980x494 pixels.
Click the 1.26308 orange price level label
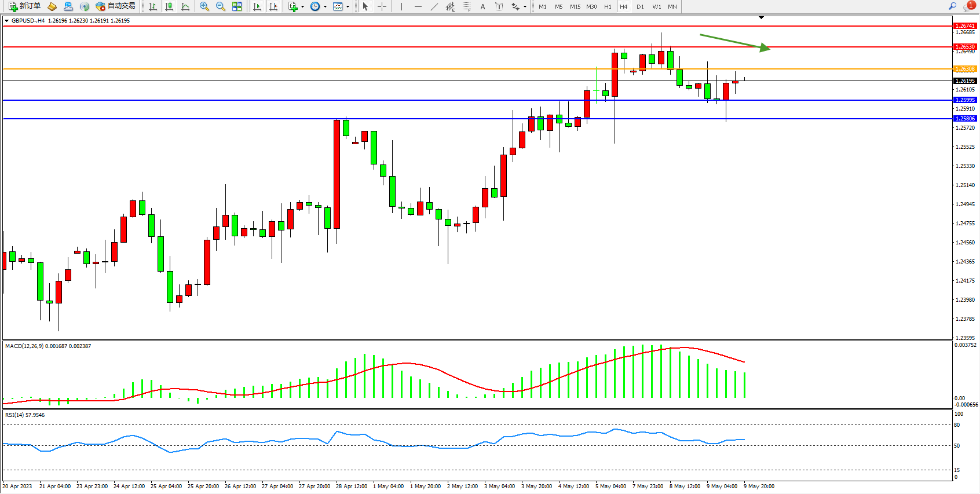(964, 69)
